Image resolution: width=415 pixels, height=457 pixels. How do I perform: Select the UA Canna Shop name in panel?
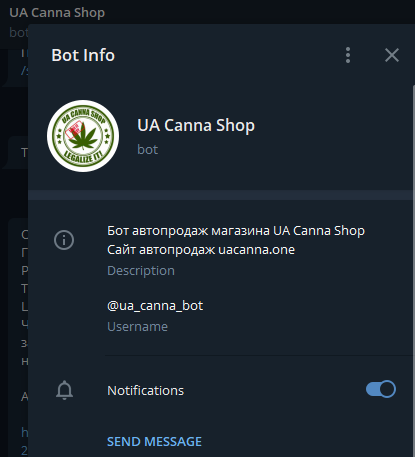point(196,126)
